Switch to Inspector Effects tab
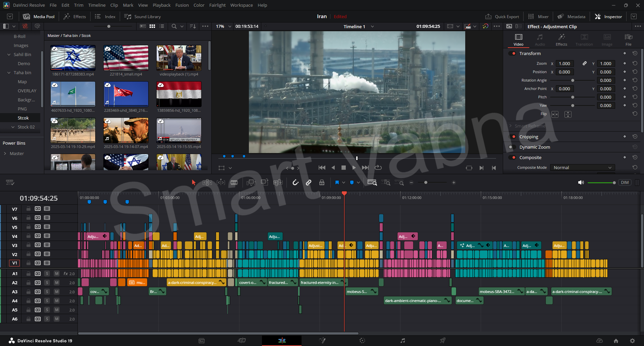 click(561, 40)
